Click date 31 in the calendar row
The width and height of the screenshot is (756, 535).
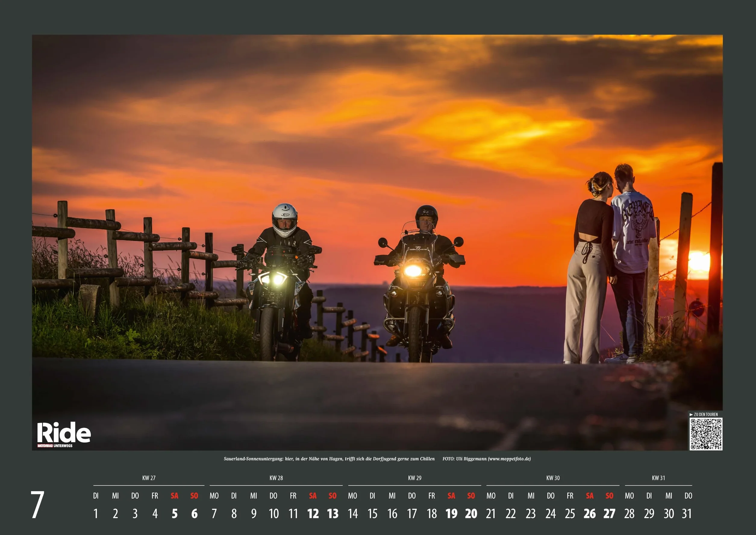click(687, 514)
